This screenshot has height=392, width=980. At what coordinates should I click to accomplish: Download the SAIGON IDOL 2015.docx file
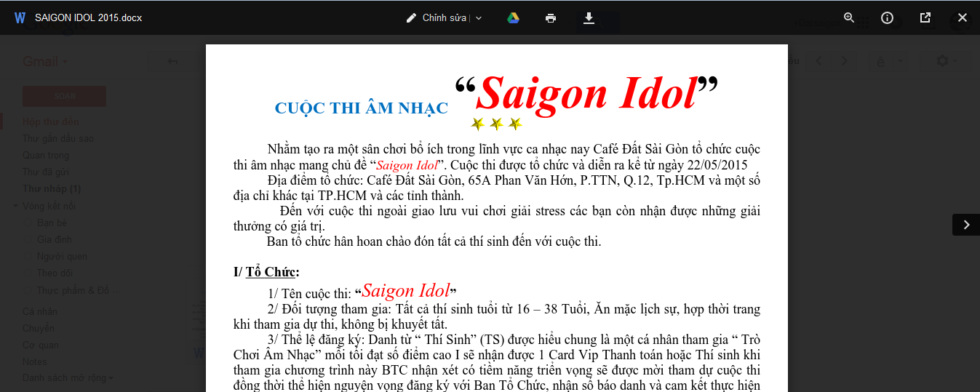point(589,18)
